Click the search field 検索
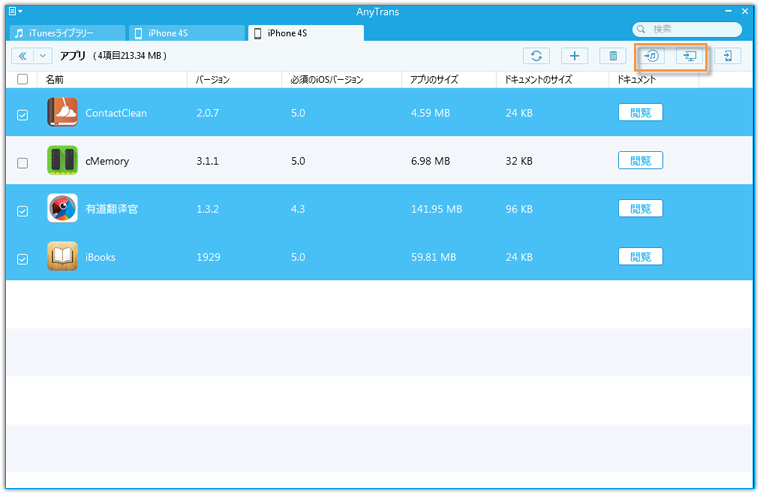The height and width of the screenshot is (494, 760). pyautogui.click(x=687, y=29)
